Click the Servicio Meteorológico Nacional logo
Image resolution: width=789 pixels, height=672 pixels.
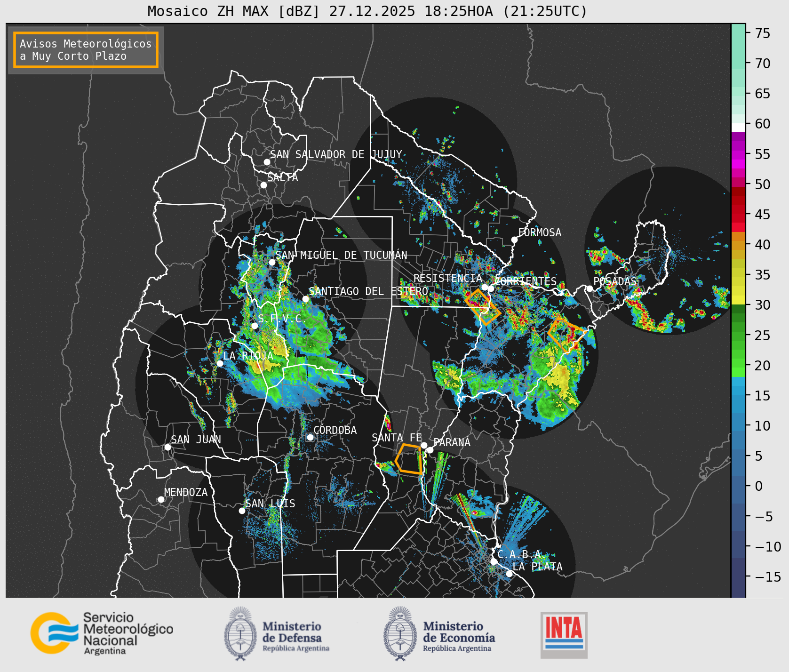(102, 633)
